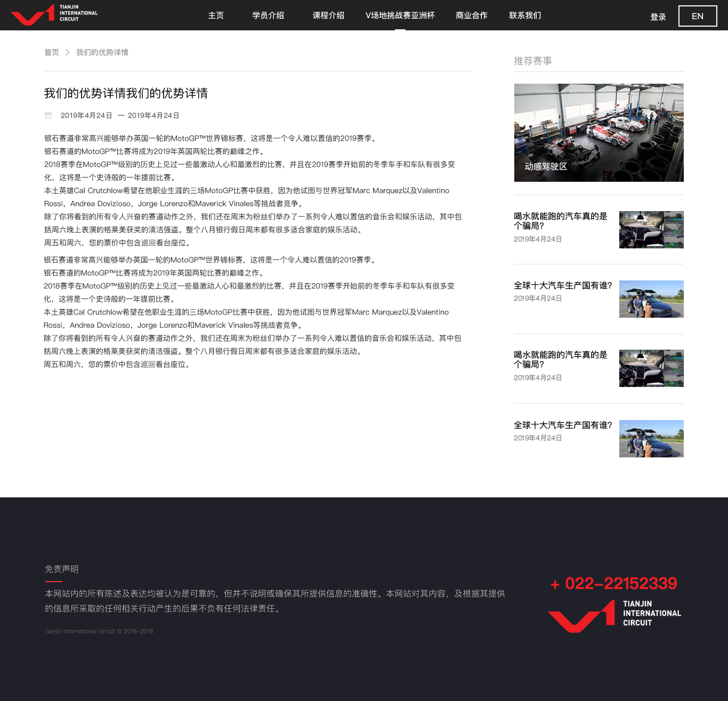
Task: Click the 我们的优势详情 breadcrumb item
Action: (102, 52)
